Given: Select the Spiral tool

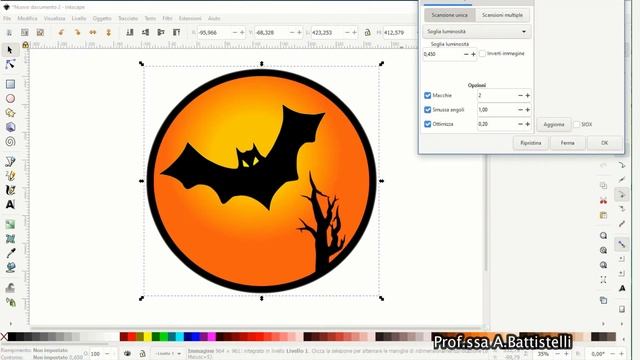Looking at the screenshot, I should (x=10, y=142).
